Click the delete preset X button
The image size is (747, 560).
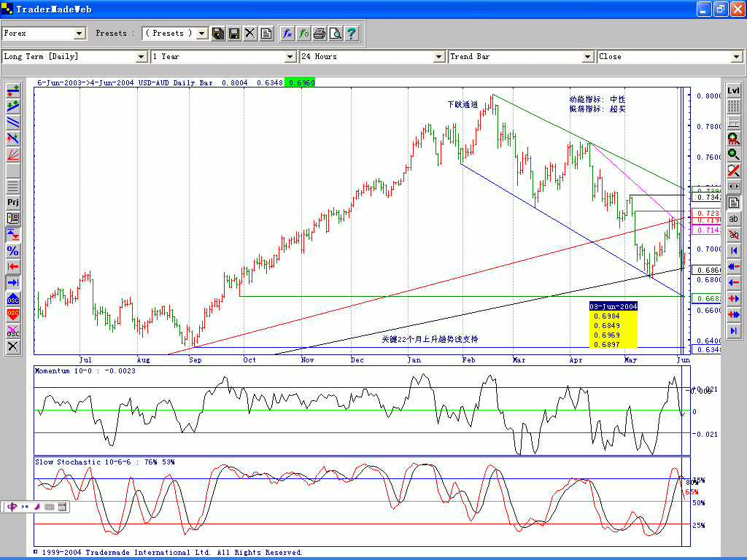click(x=250, y=34)
